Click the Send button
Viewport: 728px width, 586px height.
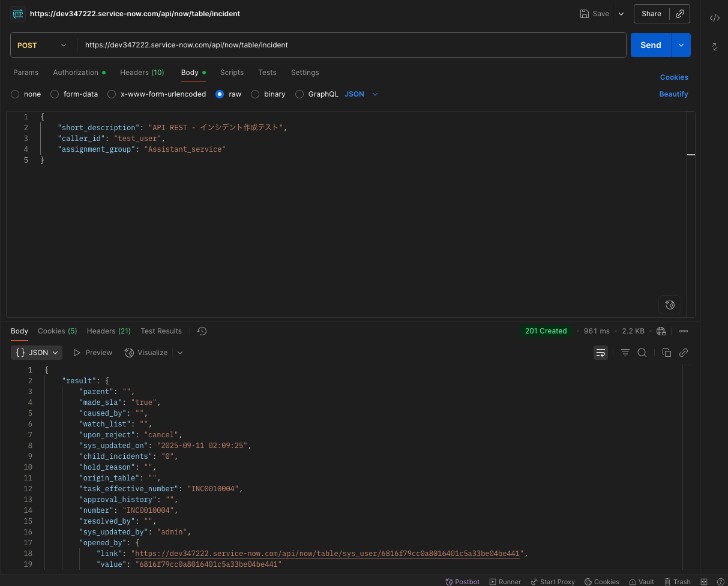click(651, 45)
